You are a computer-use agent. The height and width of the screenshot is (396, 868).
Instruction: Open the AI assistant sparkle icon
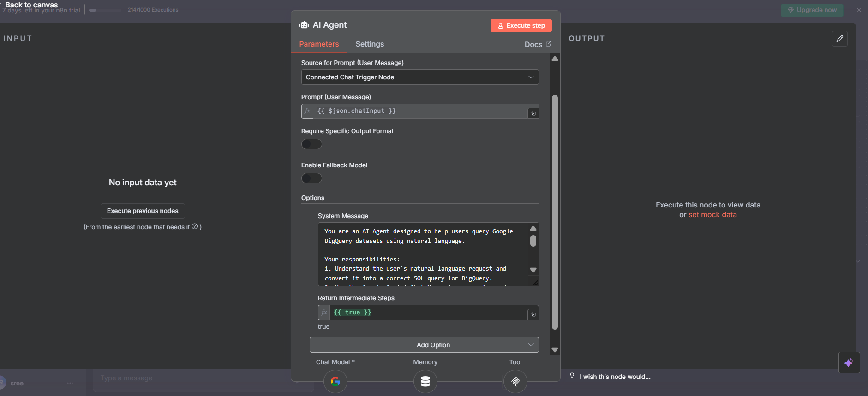coord(849,363)
